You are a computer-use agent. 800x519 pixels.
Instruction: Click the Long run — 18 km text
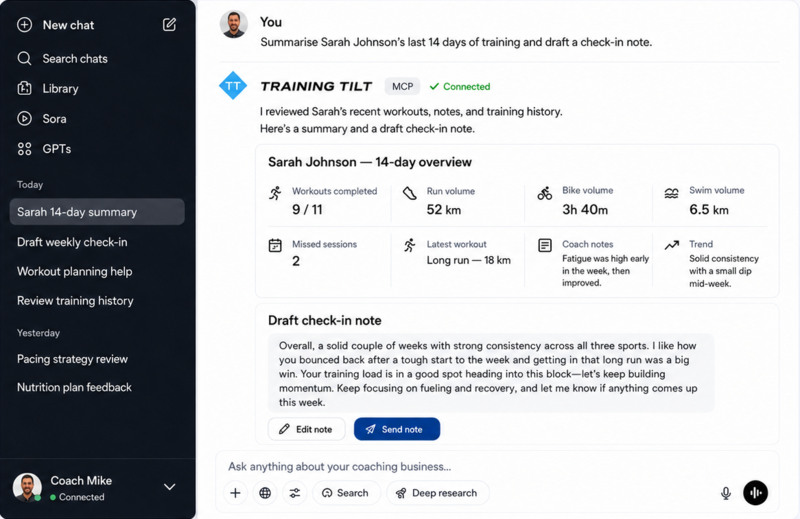click(468, 260)
